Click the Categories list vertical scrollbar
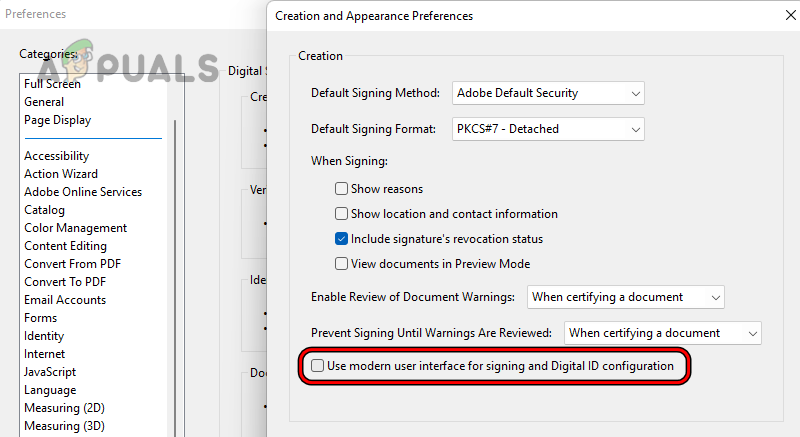 tap(175, 278)
